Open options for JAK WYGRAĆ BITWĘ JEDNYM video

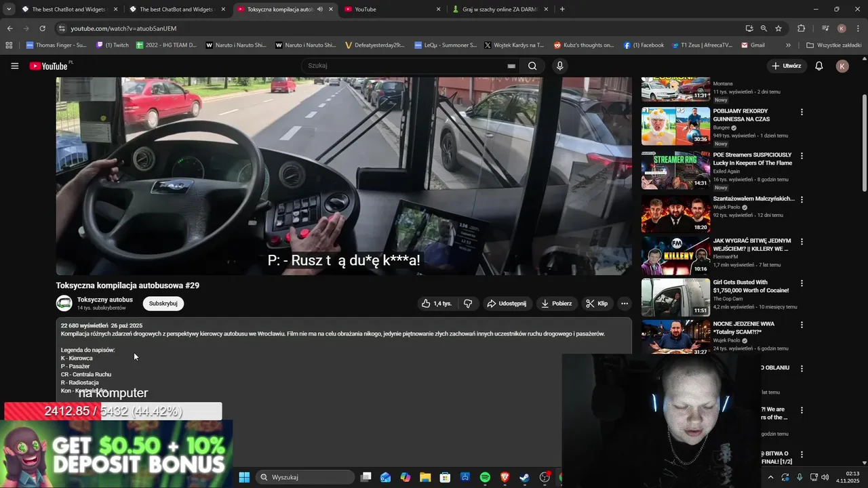click(x=802, y=241)
